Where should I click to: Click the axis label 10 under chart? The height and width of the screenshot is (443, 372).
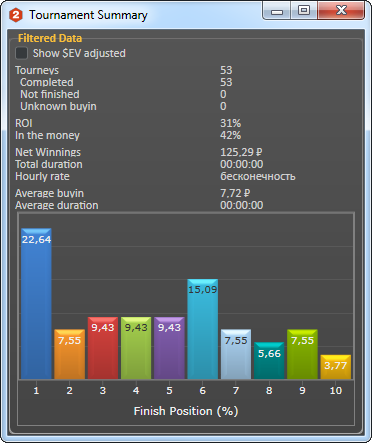pos(336,391)
